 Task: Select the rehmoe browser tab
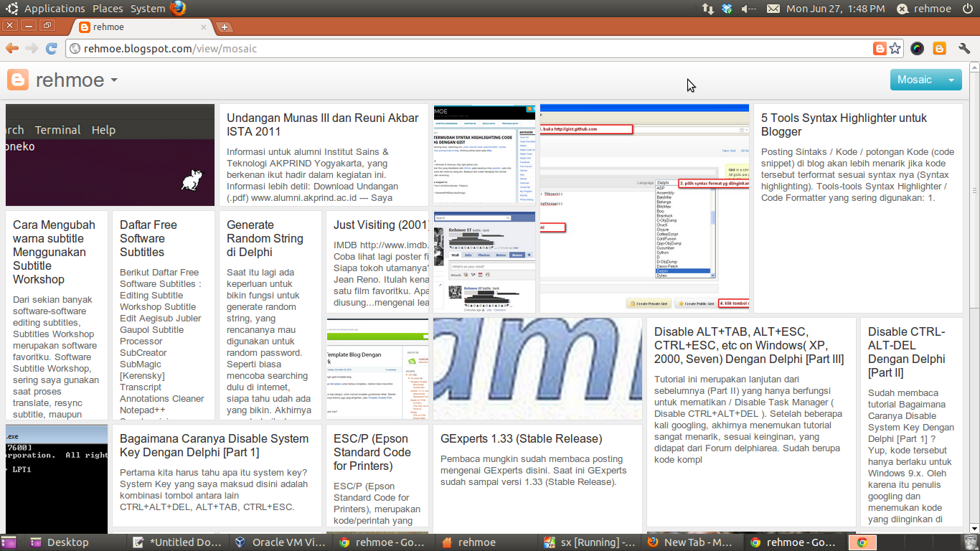[x=143, y=27]
